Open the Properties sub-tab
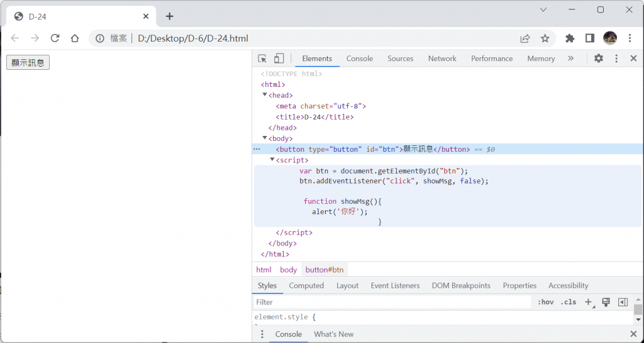This screenshot has width=644, height=343. click(519, 286)
